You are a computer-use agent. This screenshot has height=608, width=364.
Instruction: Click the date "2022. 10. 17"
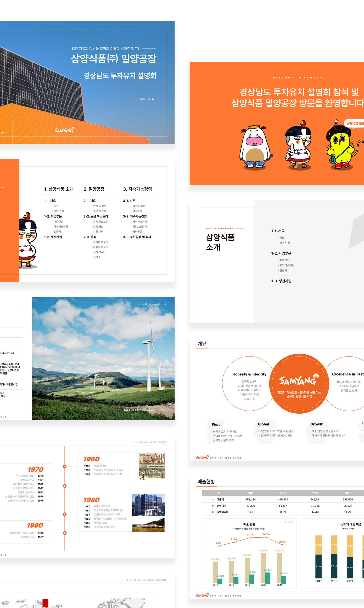pyautogui.click(x=146, y=99)
